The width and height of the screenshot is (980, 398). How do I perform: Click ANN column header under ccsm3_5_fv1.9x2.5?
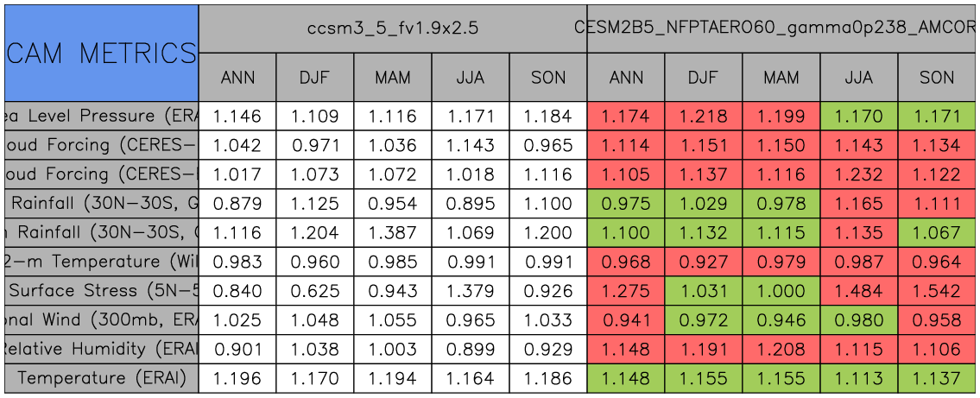coord(237,78)
